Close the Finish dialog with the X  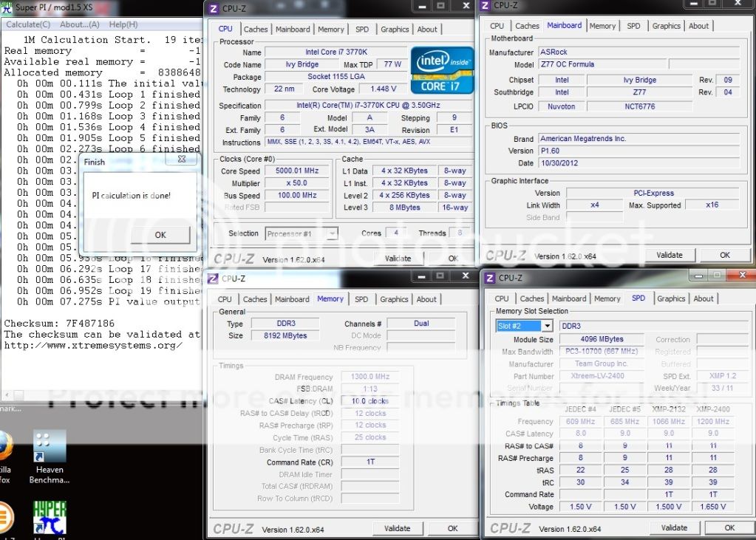click(182, 160)
